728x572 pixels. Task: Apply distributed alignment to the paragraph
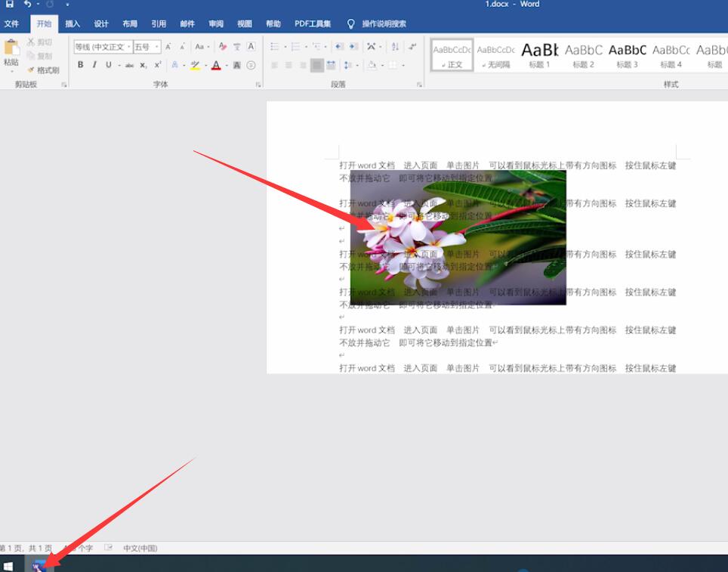[x=331, y=66]
